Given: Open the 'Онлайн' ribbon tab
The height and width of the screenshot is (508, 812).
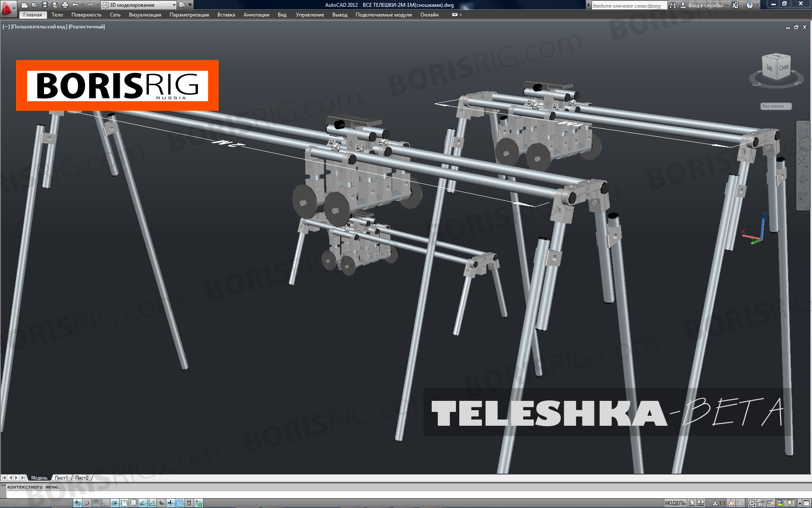Looking at the screenshot, I should [429, 15].
